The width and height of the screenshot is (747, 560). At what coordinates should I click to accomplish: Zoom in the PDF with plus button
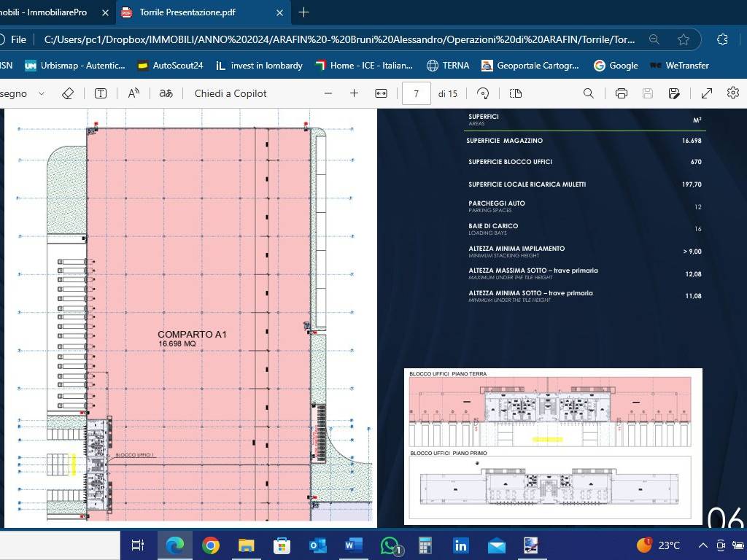click(x=354, y=93)
